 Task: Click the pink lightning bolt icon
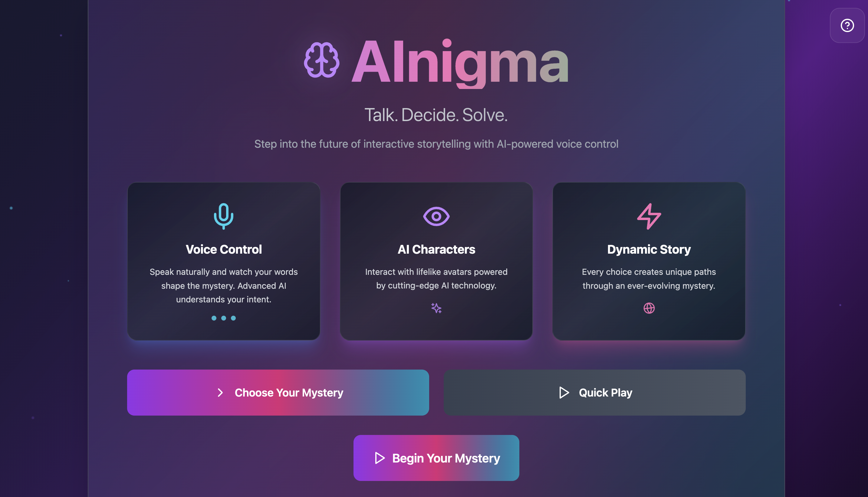649,216
